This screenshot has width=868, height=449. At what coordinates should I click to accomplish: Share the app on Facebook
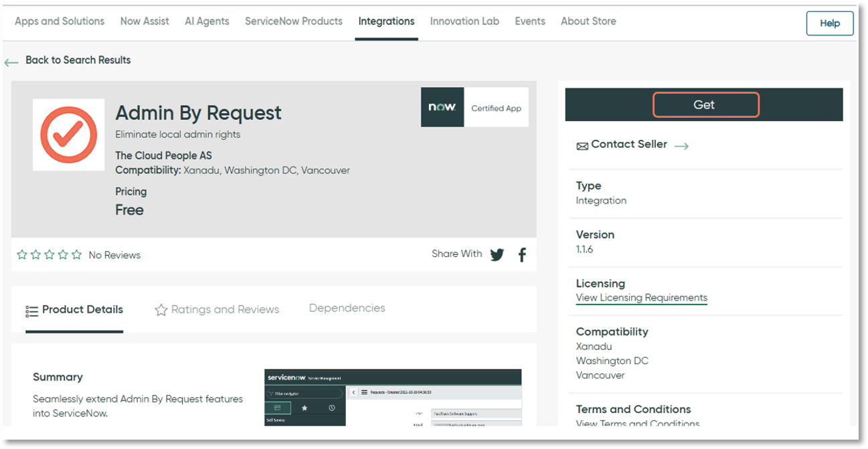pos(522,255)
